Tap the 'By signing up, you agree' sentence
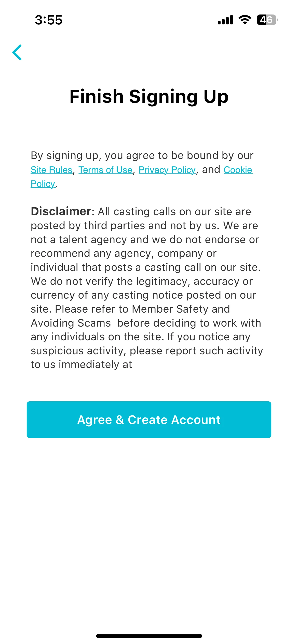This screenshot has width=298, height=644. point(142,155)
